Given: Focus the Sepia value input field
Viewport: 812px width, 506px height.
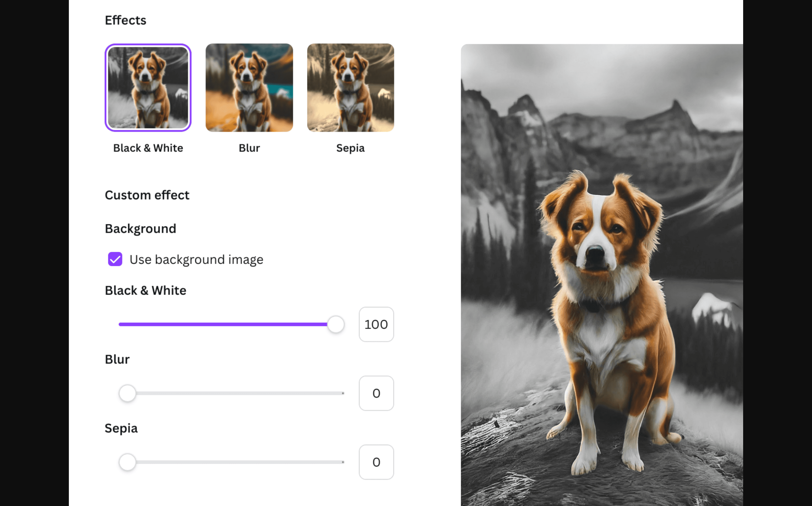Looking at the screenshot, I should point(376,462).
